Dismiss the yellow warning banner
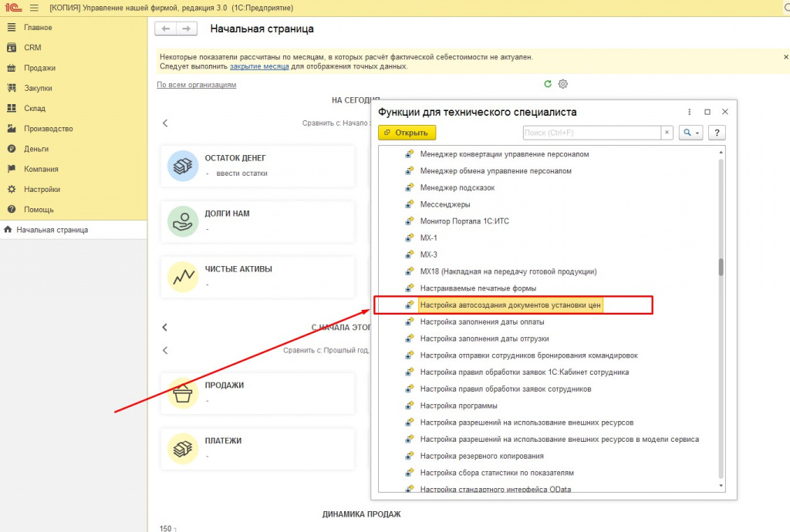Image resolution: width=790 pixels, height=532 pixels. pyautogui.click(x=785, y=57)
